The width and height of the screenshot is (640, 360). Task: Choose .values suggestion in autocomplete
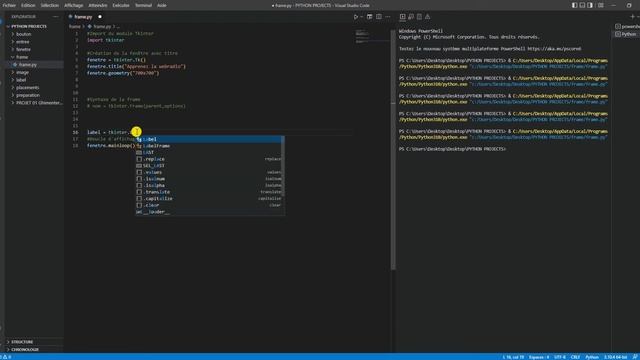coord(208,172)
